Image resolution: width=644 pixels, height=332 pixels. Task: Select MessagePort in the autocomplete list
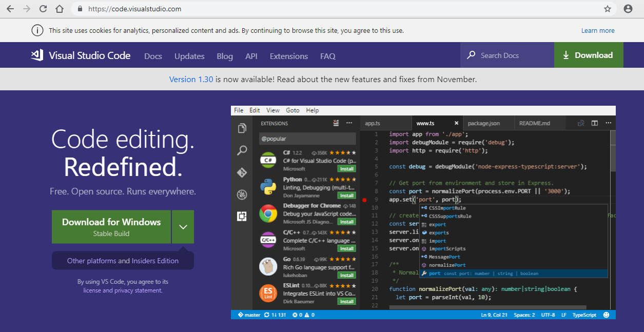[x=513, y=257]
